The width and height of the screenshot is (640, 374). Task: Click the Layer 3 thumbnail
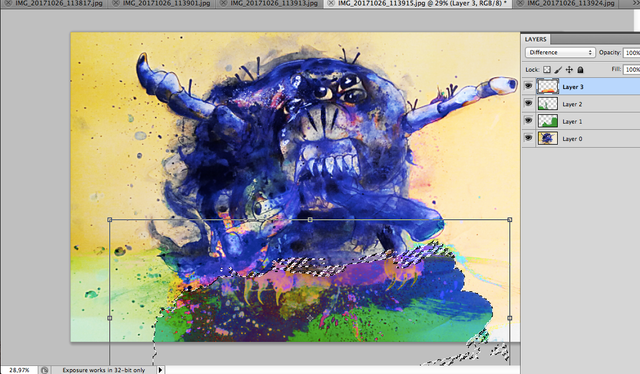pos(547,87)
